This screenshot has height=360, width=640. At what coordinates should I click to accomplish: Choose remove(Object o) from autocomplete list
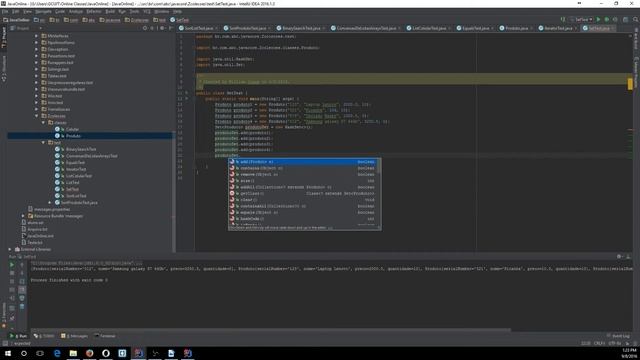[304, 174]
